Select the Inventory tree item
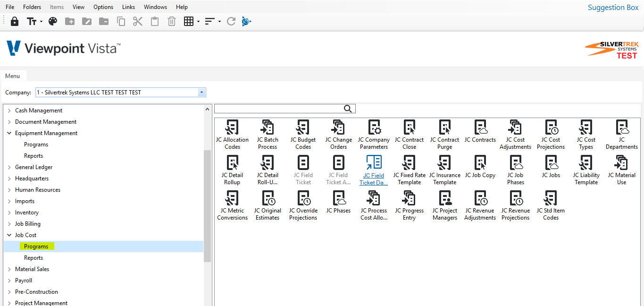The width and height of the screenshot is (644, 306). [x=27, y=212]
